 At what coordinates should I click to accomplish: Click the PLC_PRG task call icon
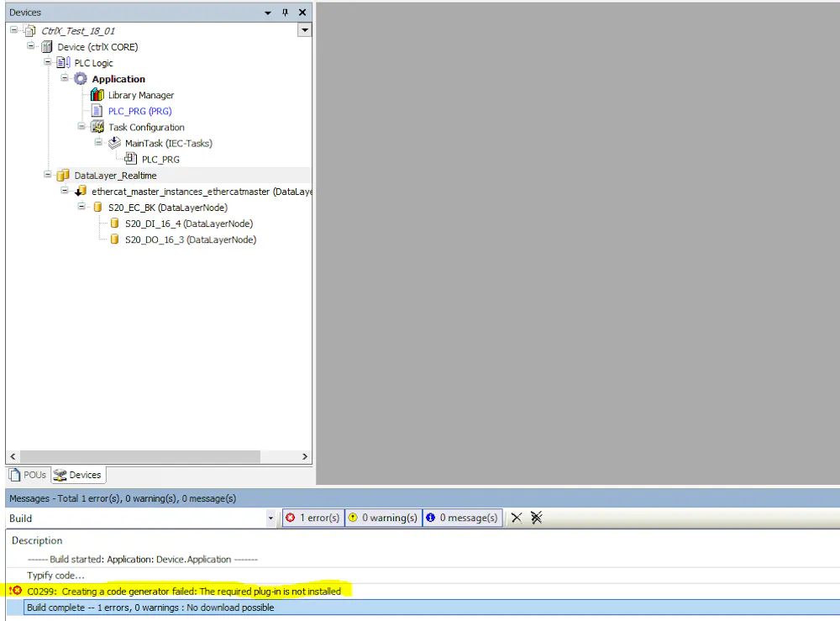(130, 159)
